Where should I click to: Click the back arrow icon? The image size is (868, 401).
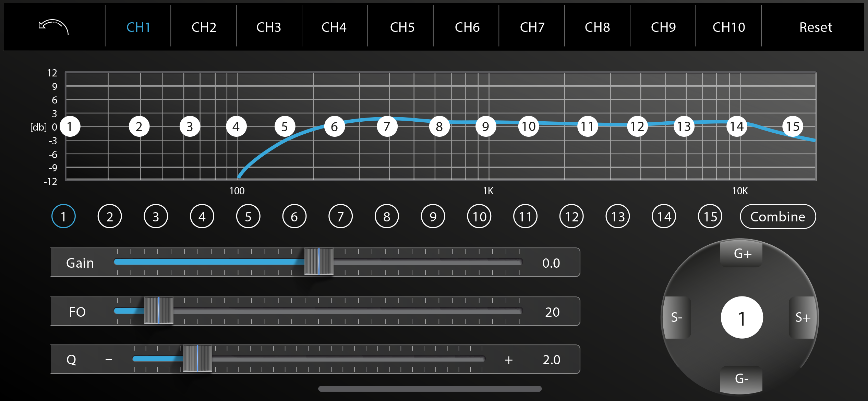coord(53,27)
